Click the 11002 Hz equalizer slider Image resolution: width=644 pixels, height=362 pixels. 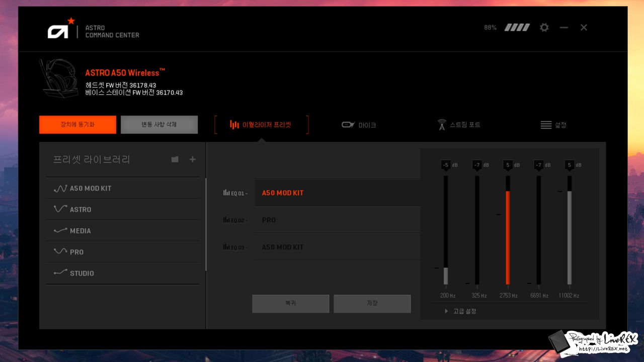tap(570, 230)
